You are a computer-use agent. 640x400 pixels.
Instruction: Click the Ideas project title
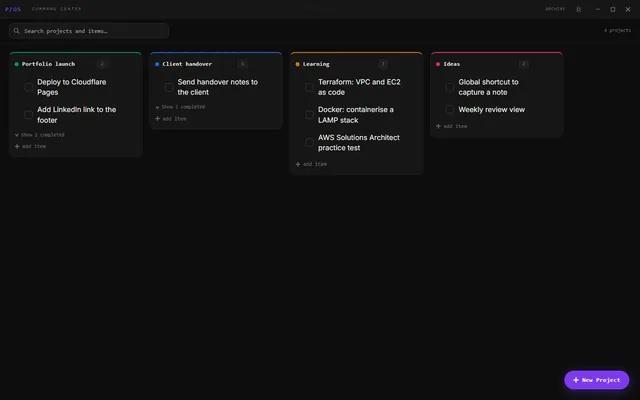pyautogui.click(x=451, y=64)
